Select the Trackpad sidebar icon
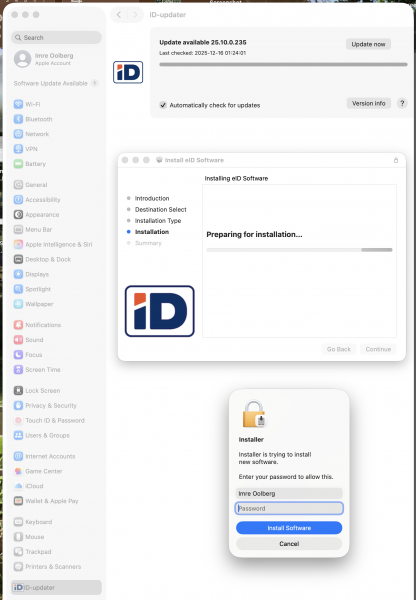The image size is (416, 600). click(x=18, y=552)
